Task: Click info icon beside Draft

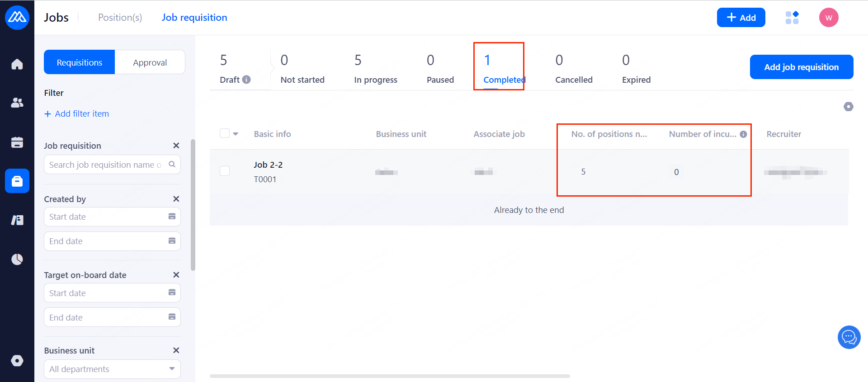Action: pyautogui.click(x=246, y=80)
